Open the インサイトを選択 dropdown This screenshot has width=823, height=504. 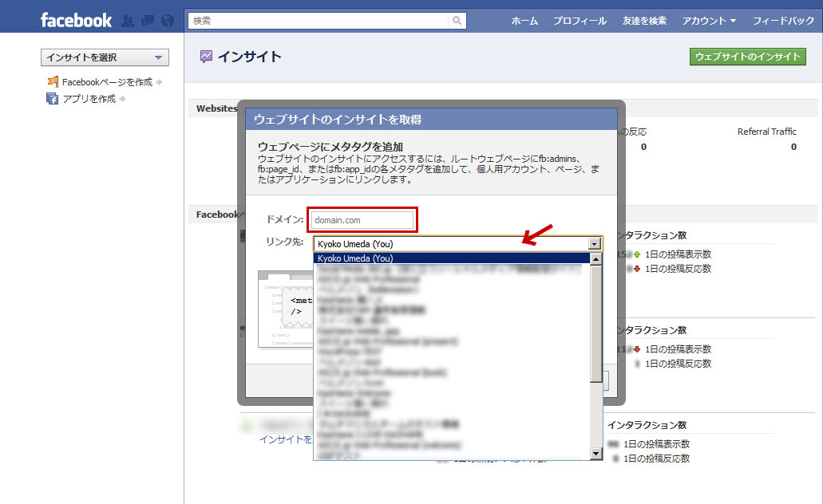[105, 57]
